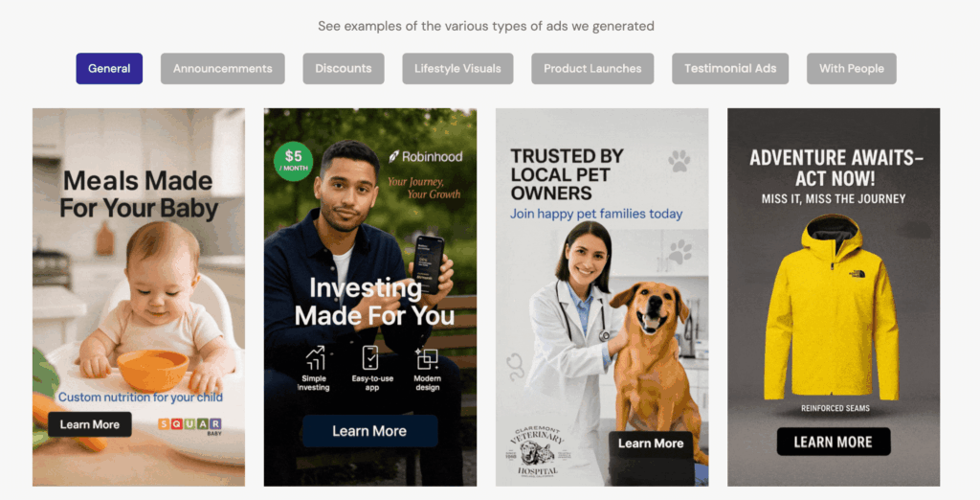Click the Claremont Veterinary Hospital logo
Image resolution: width=980 pixels, height=500 pixels.
536,450
